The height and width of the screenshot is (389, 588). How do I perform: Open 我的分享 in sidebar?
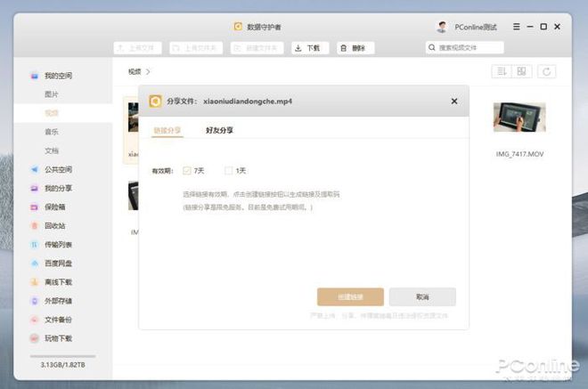pyautogui.click(x=58, y=188)
